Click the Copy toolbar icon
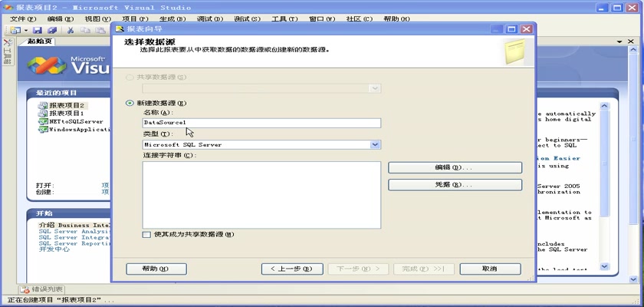 [x=85, y=30]
